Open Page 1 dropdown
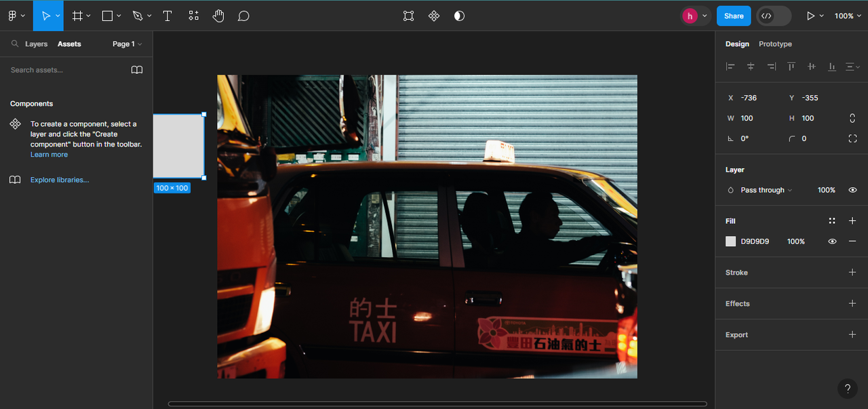This screenshot has height=409, width=868. click(x=127, y=44)
